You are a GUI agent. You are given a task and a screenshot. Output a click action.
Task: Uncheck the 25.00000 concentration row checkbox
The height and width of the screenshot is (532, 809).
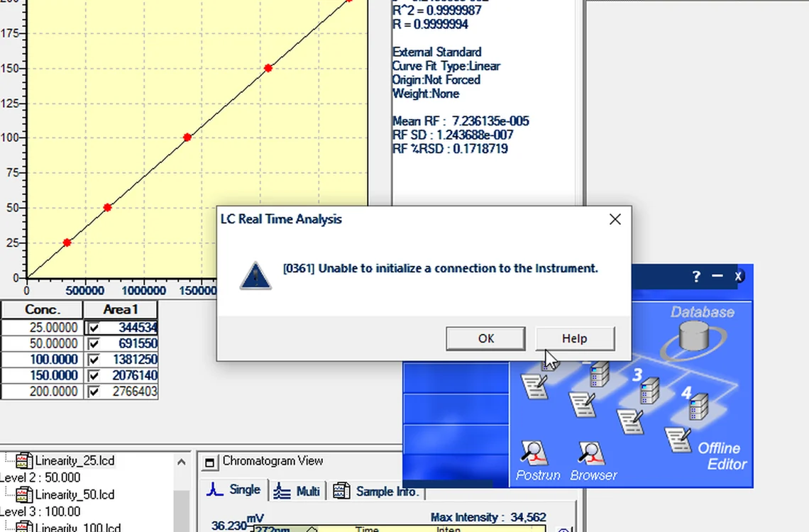[x=93, y=328]
